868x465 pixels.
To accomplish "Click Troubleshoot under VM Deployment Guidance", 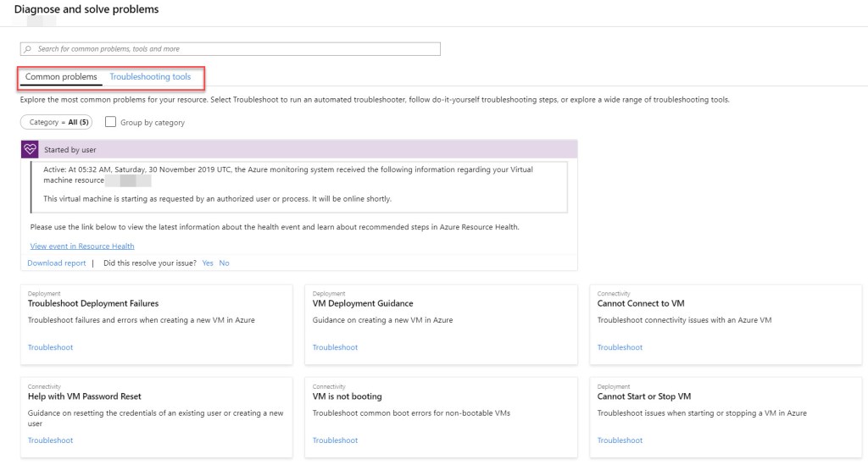I will coord(335,347).
